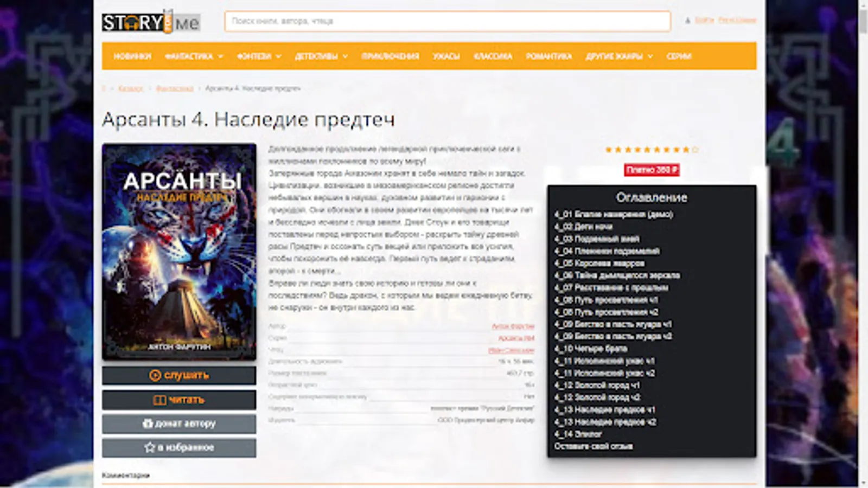The width and height of the screenshot is (868, 488).
Task: Add book with в избранное button
Action: click(179, 447)
